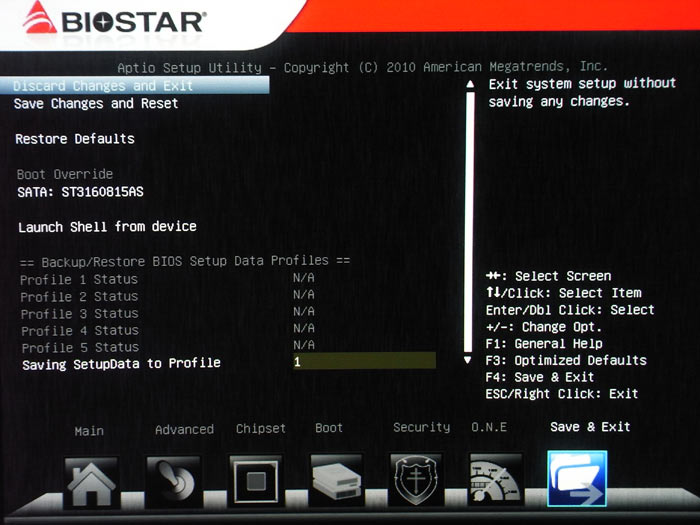Boot from SATA: ST3160815AS
Screen dimensions: 700x525
[80, 192]
